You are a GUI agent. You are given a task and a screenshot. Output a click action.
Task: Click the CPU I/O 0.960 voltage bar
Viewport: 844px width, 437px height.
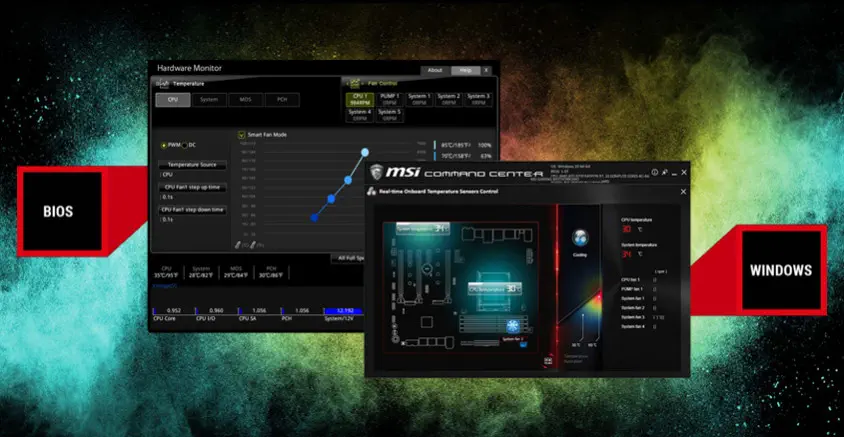click(x=216, y=311)
